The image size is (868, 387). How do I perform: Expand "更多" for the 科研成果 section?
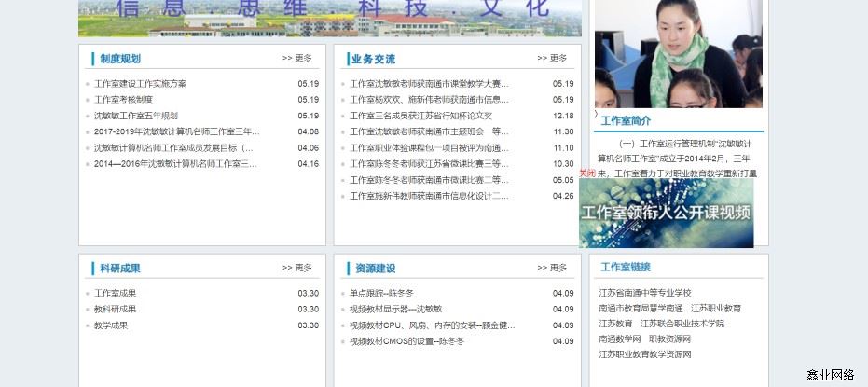pyautogui.click(x=297, y=268)
